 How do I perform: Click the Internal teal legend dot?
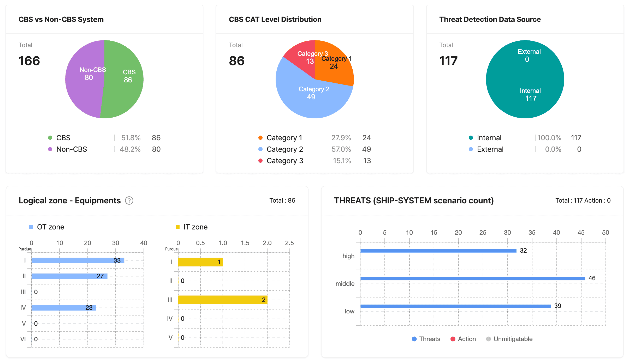coord(471,138)
